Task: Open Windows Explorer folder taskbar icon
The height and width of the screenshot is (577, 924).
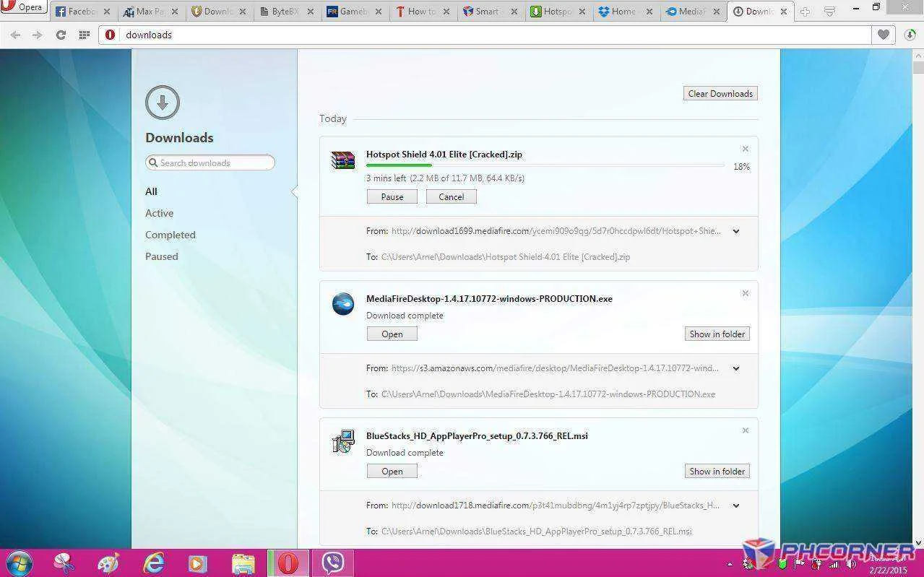Action: [243, 563]
